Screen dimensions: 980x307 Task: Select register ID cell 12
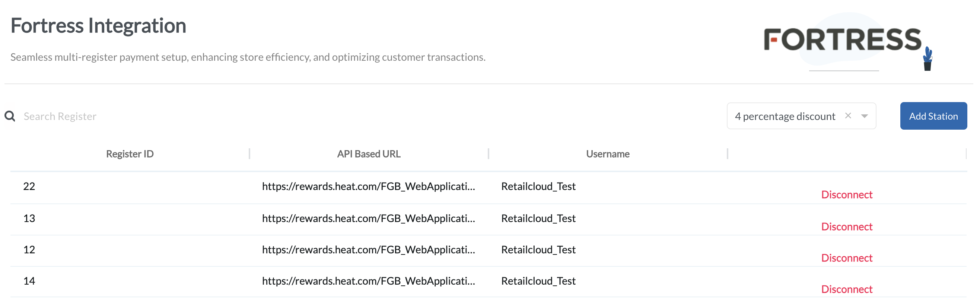(29, 250)
